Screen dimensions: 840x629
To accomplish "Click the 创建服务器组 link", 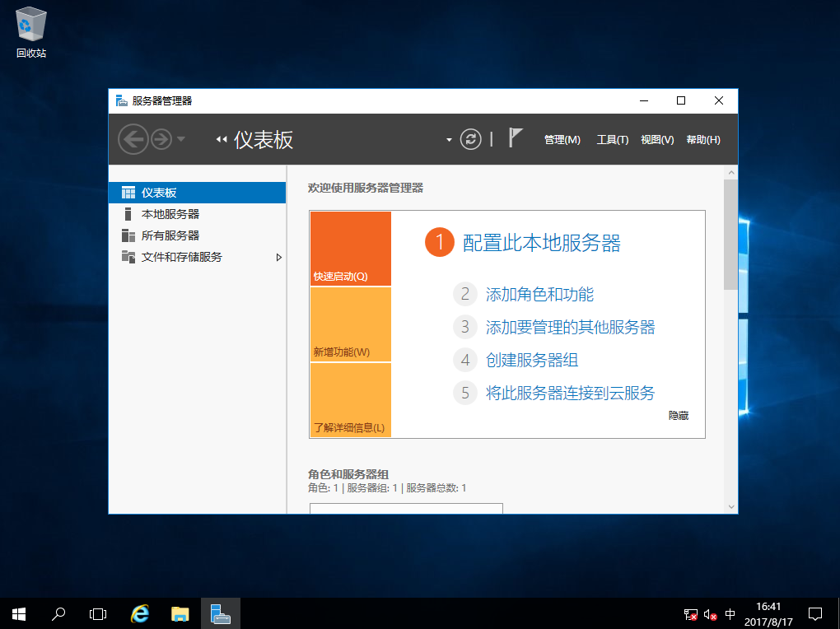I will click(x=532, y=360).
